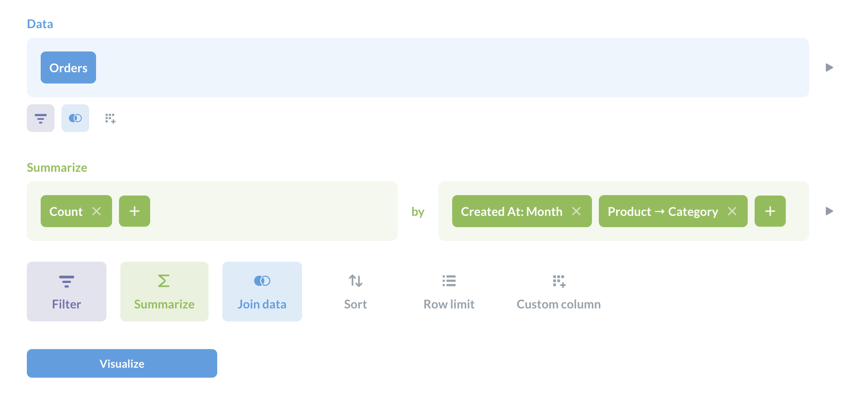This screenshot has width=868, height=398.
Task: Change the Created At: Month grouping
Action: (511, 211)
